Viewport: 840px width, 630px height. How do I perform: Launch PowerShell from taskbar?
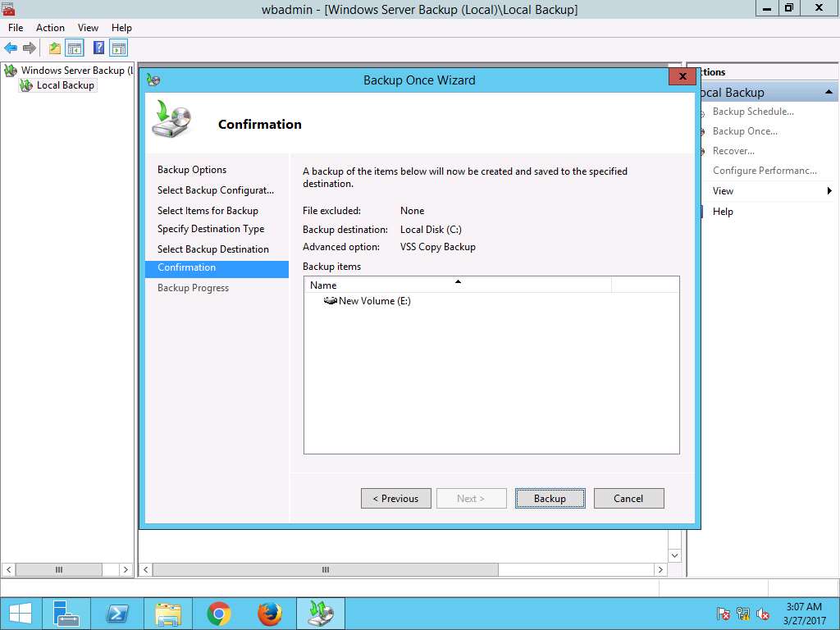(x=117, y=614)
